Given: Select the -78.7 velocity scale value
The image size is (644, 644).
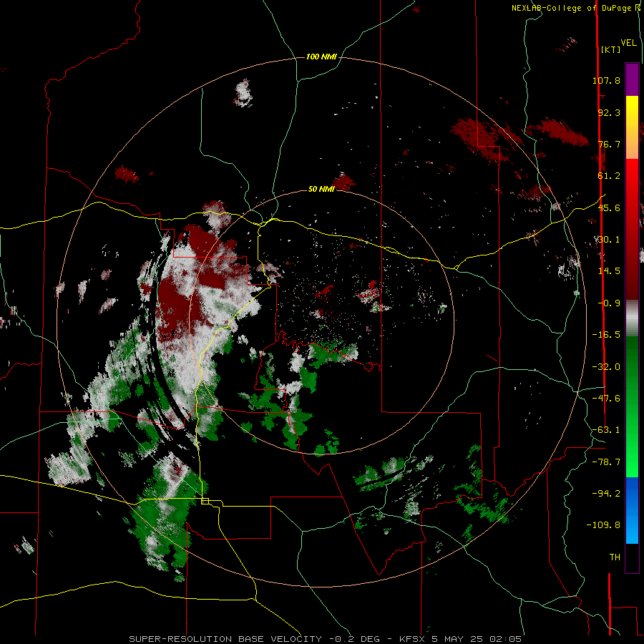Looking at the screenshot, I should pyautogui.click(x=606, y=462).
